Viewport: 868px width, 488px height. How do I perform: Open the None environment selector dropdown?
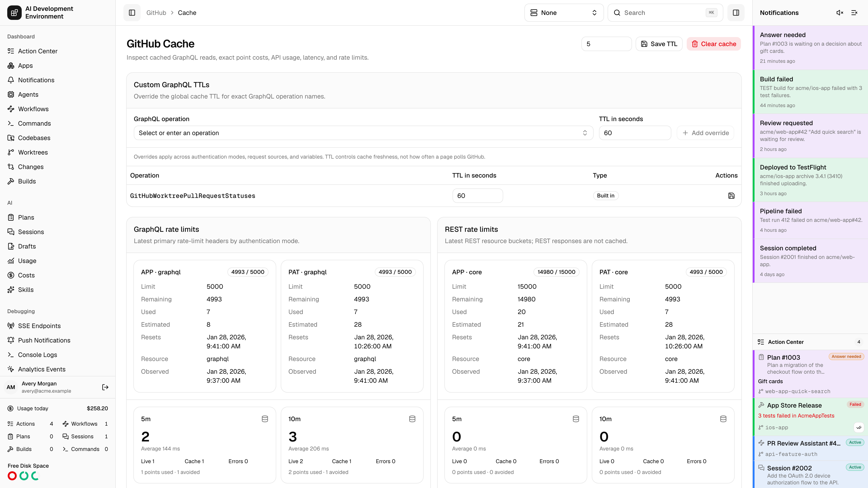[x=564, y=13]
